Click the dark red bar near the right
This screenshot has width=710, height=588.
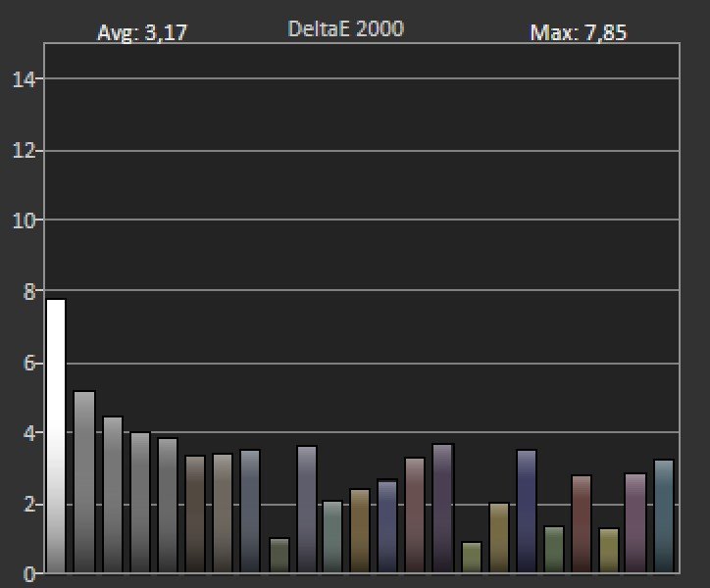(x=582, y=523)
